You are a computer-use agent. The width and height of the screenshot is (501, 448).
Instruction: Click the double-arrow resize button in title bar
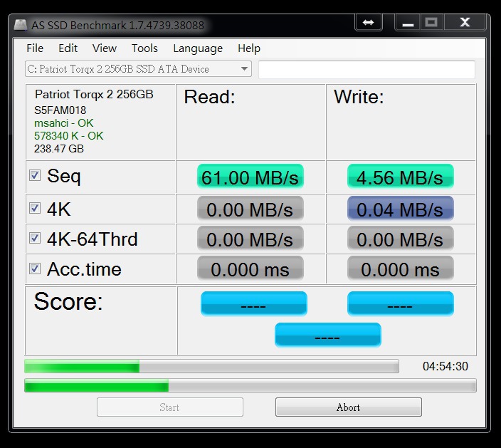(369, 22)
